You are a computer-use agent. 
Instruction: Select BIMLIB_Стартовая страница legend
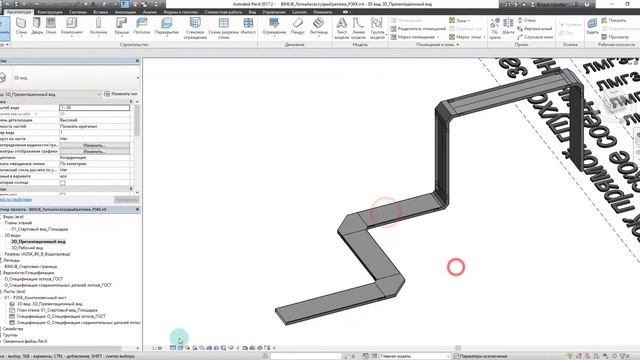click(31, 267)
